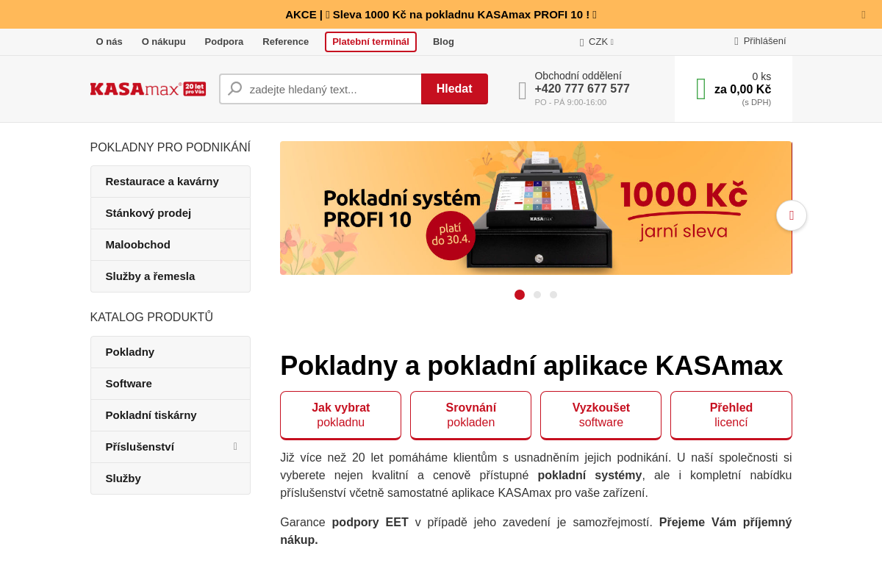Expand the Příslušenství submenu
Viewport: 882px width, 588px height.
point(234,446)
